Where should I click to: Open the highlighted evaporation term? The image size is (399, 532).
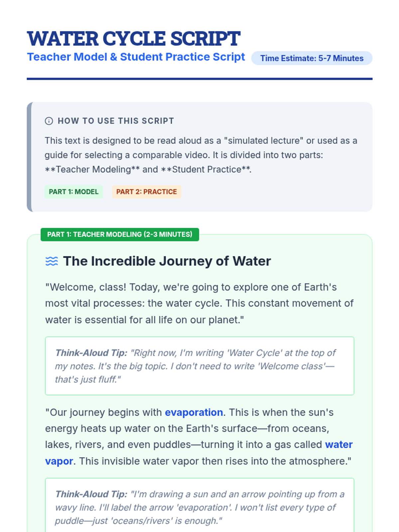[194, 412]
